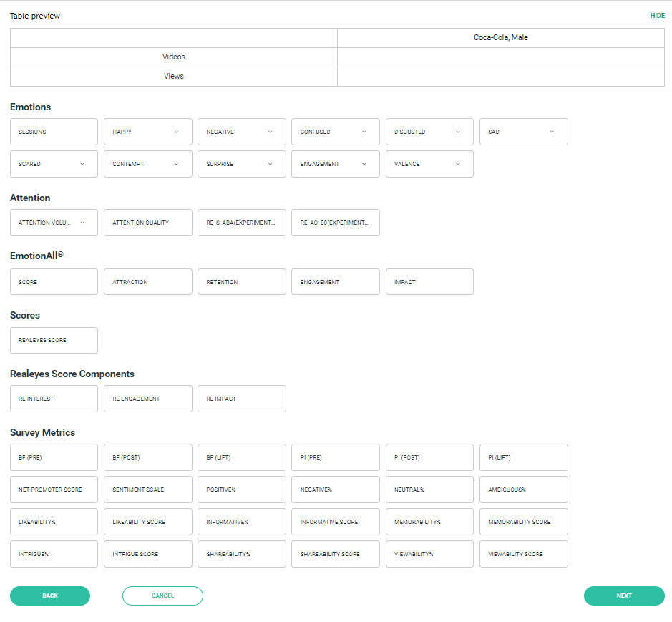
Task: Toggle the SESSIONS metric tile
Action: click(x=54, y=132)
